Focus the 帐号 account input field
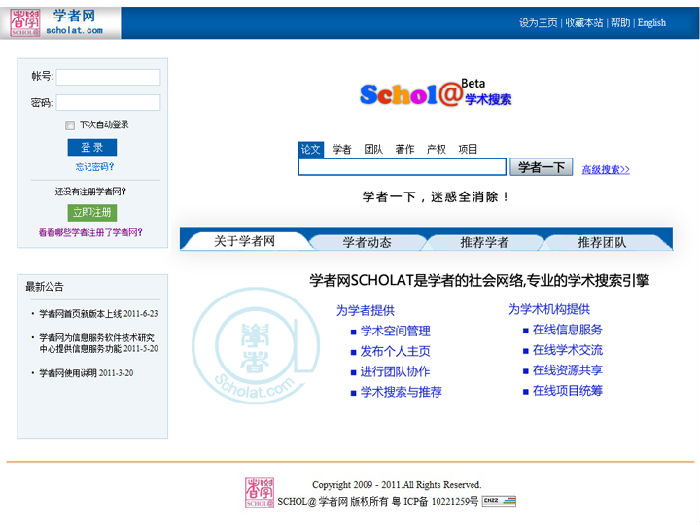700x525 pixels. pyautogui.click(x=108, y=77)
